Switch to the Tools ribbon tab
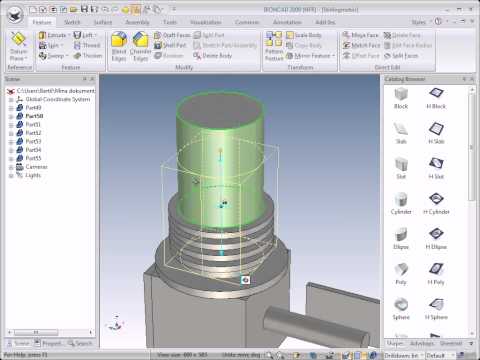The height and width of the screenshot is (360, 480). click(170, 22)
